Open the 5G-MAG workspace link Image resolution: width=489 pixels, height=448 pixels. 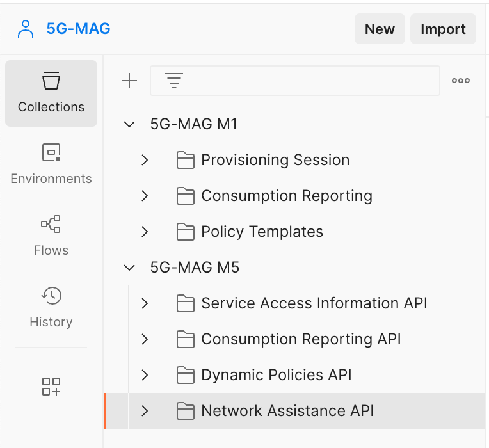pos(78,29)
